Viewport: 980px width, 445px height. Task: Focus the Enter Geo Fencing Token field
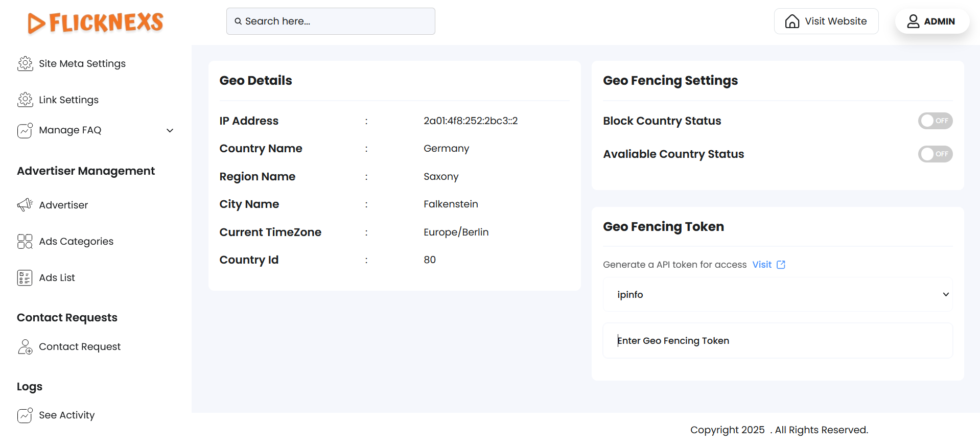pyautogui.click(x=777, y=341)
